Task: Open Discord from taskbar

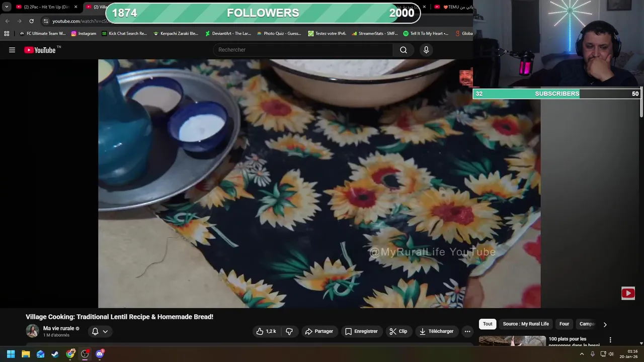Action: point(100,354)
